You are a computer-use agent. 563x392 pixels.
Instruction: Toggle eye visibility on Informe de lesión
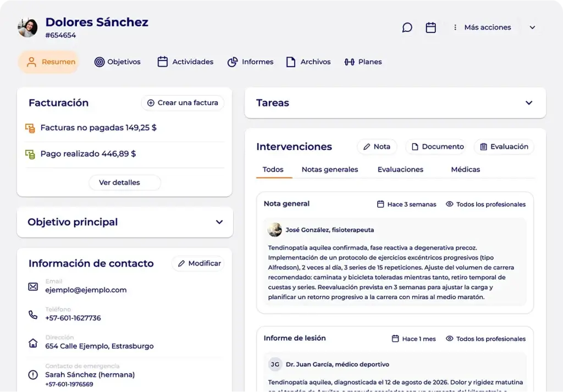450,339
